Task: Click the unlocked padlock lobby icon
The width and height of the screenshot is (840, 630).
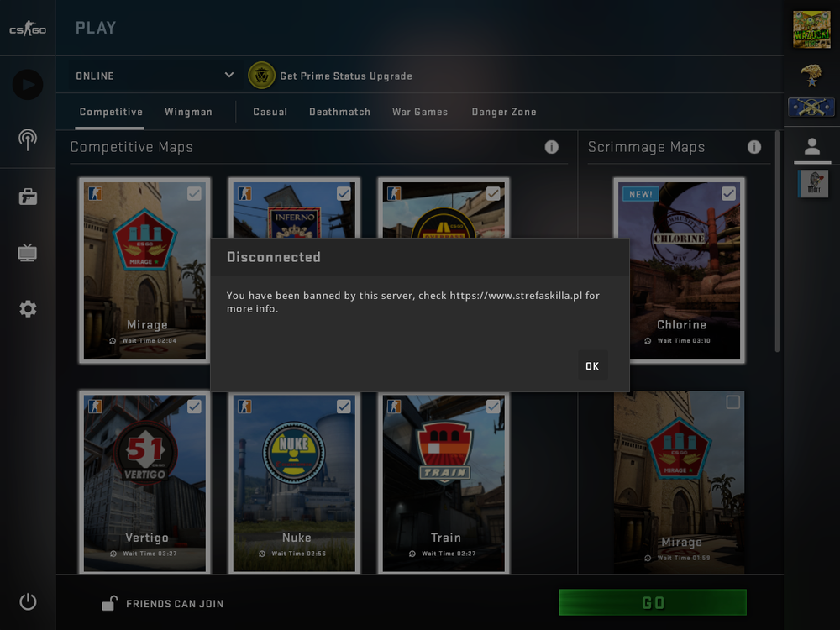Action: tap(109, 603)
